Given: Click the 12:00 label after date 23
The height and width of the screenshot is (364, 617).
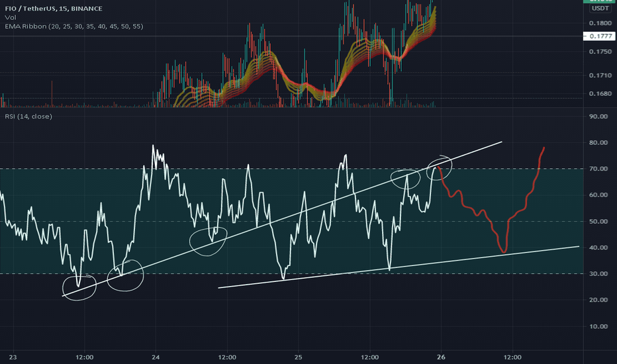Looking at the screenshot, I should point(85,357).
